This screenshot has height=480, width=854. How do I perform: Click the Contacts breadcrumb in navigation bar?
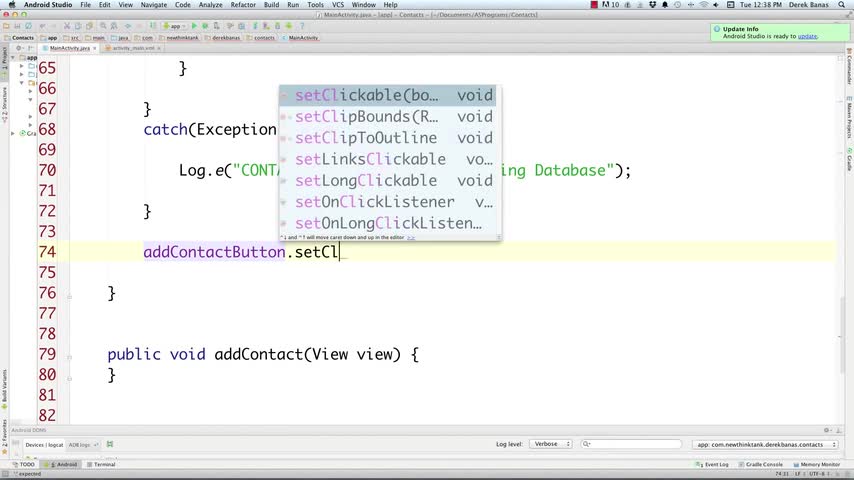19,38
